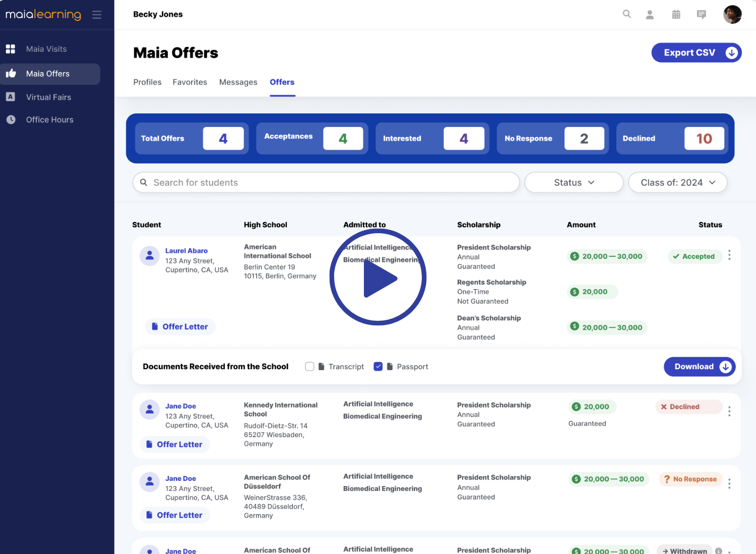Select the Virtual Fairs sidebar icon

[x=11, y=97]
